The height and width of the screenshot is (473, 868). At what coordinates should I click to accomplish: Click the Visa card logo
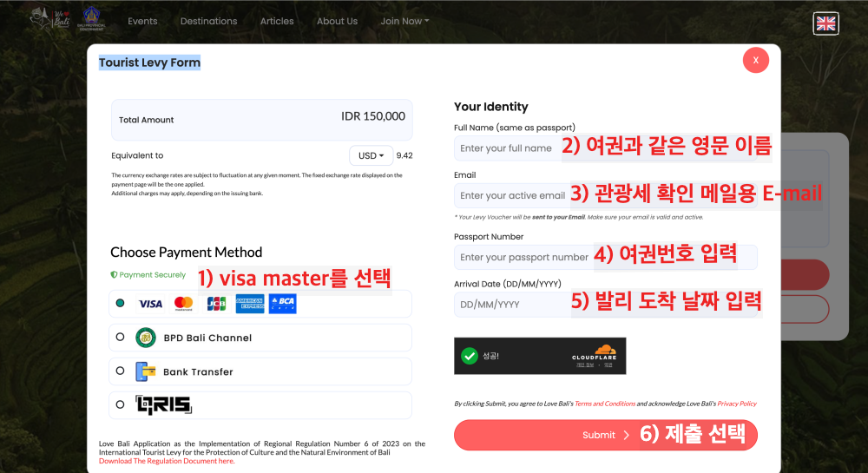click(x=150, y=304)
